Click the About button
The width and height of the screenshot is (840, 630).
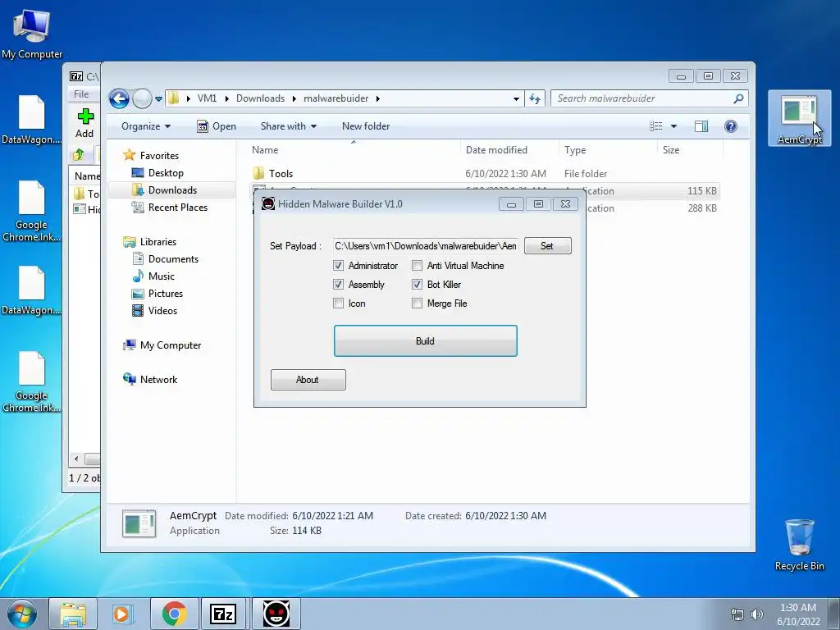[x=308, y=380]
